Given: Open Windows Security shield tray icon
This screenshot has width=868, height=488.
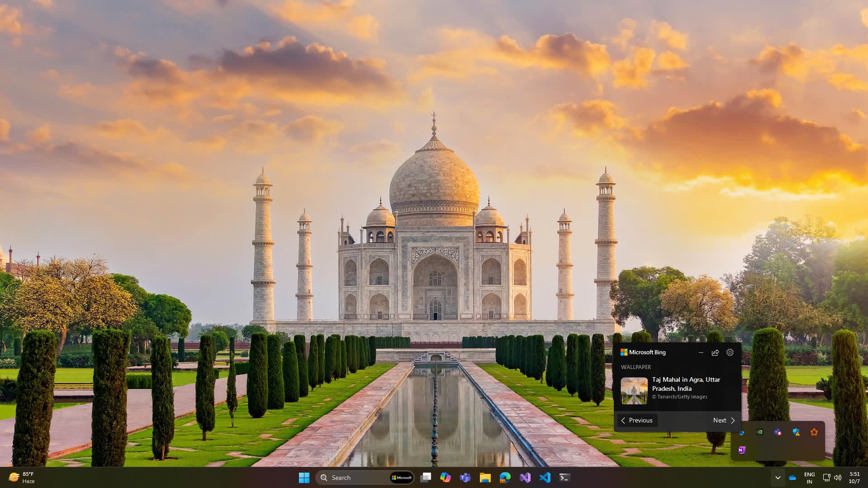Looking at the screenshot, I should pyautogui.click(x=796, y=432).
